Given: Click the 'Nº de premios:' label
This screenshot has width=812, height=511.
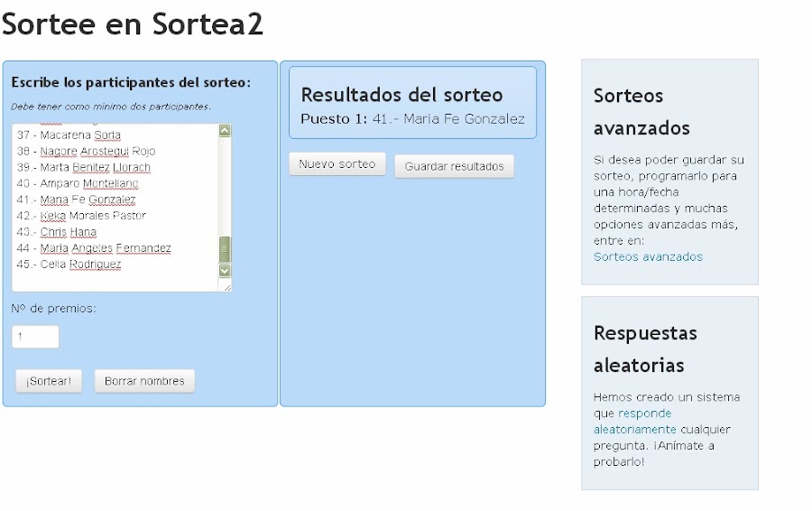Looking at the screenshot, I should coord(54,309).
